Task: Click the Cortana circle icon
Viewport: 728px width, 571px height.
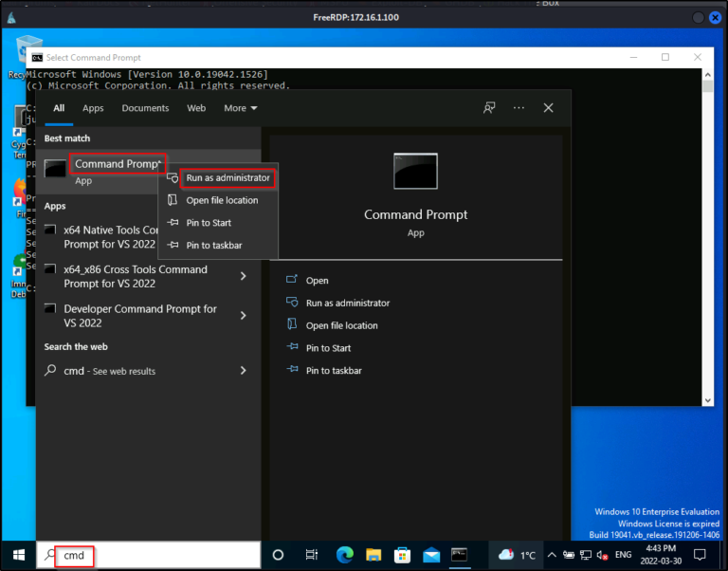Action: point(278,555)
